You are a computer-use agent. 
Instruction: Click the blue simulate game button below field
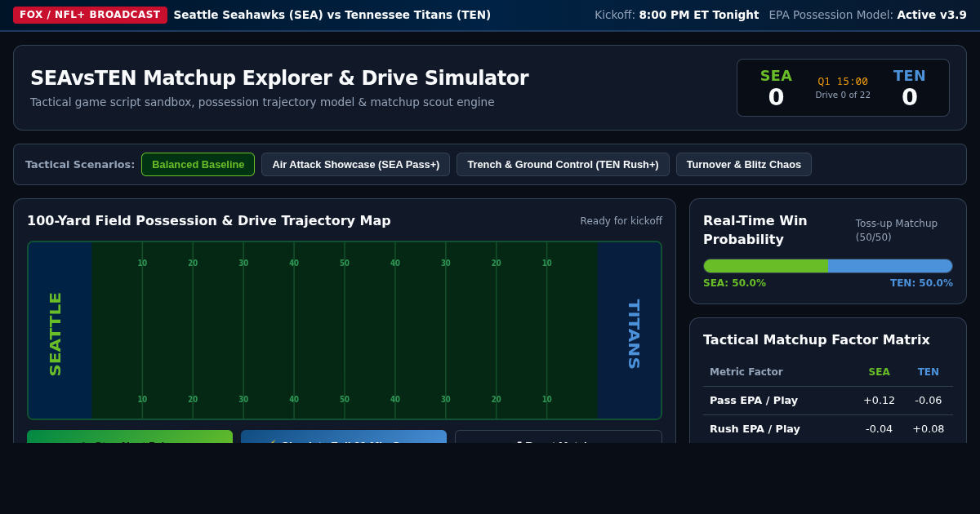[x=344, y=436]
